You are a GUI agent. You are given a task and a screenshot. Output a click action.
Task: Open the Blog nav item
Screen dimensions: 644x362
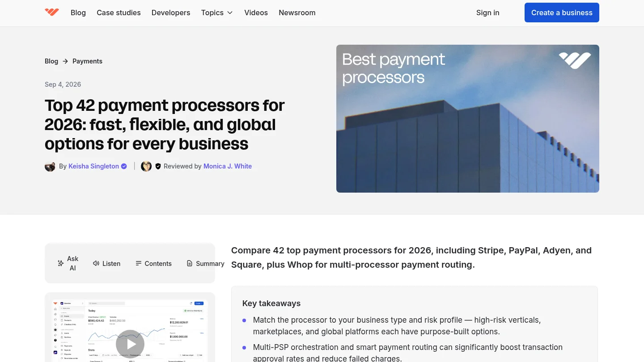[78, 13]
